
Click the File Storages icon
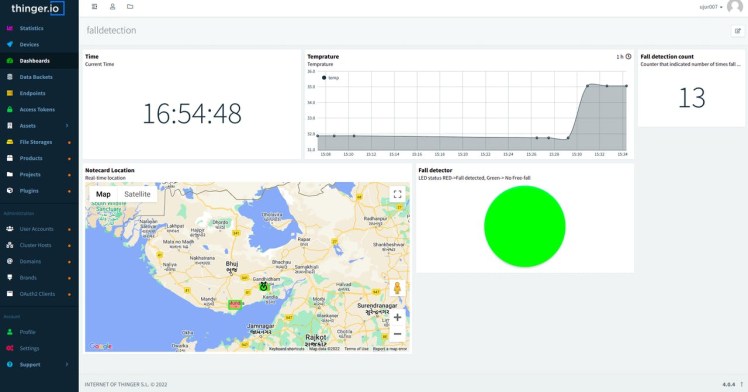10,142
